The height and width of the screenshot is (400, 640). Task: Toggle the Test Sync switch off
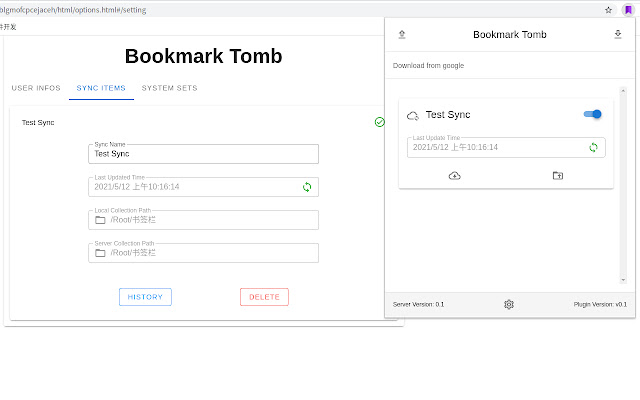(x=593, y=114)
